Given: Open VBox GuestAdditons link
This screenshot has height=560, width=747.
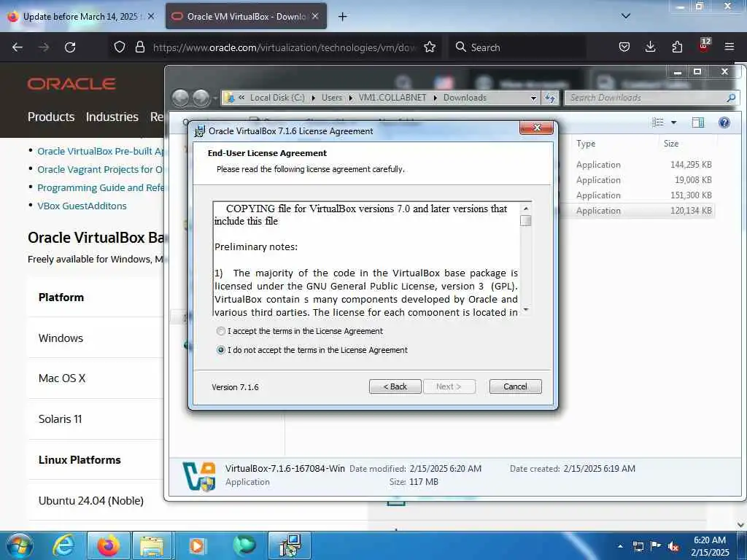Looking at the screenshot, I should click(82, 206).
